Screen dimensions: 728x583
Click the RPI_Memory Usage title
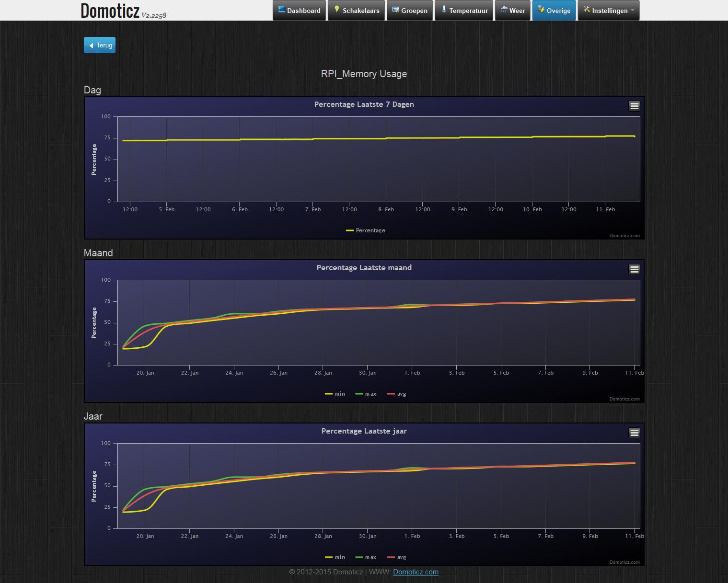364,74
